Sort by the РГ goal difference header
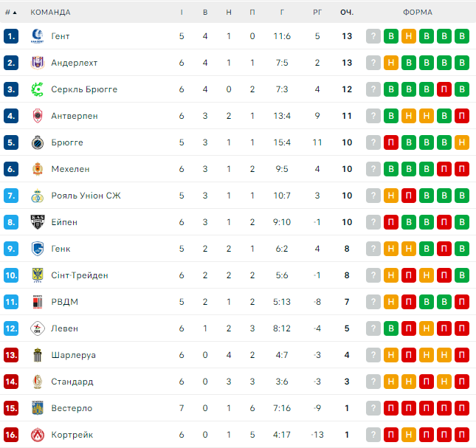 pyautogui.click(x=317, y=13)
